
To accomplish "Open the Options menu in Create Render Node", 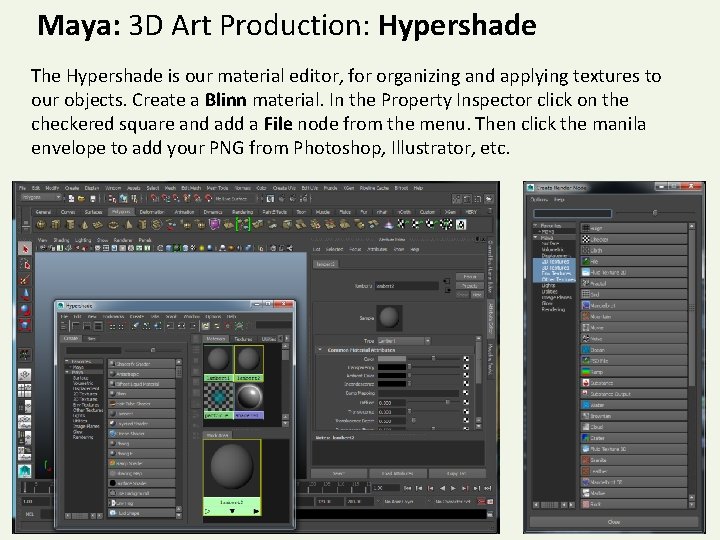I will coord(540,200).
